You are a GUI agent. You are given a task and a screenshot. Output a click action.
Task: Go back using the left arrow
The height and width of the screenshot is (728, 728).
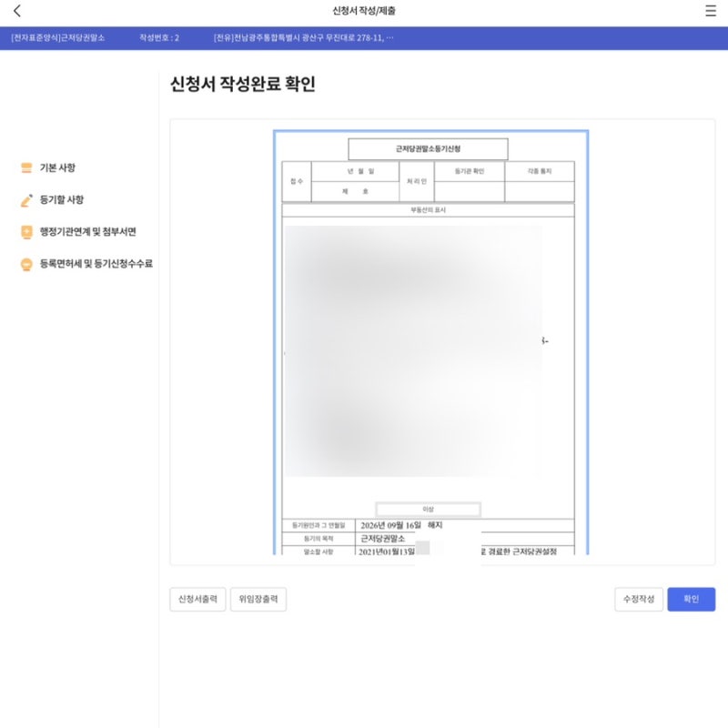pyautogui.click(x=17, y=11)
